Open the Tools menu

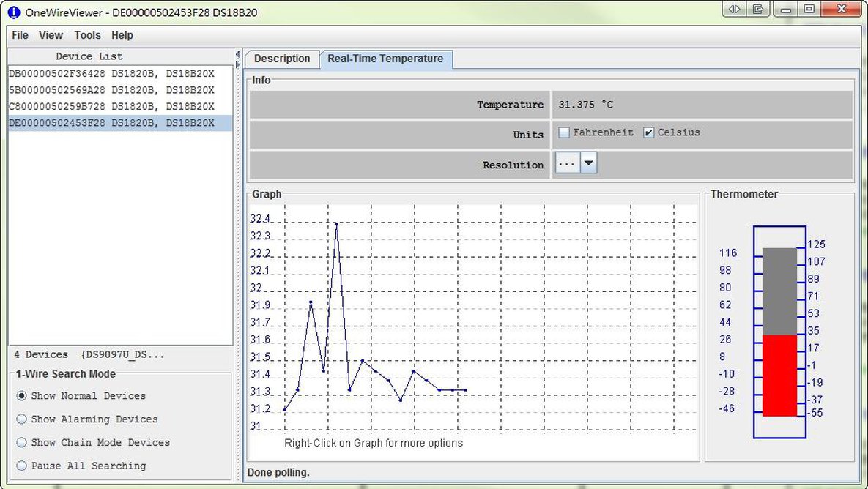tap(87, 35)
